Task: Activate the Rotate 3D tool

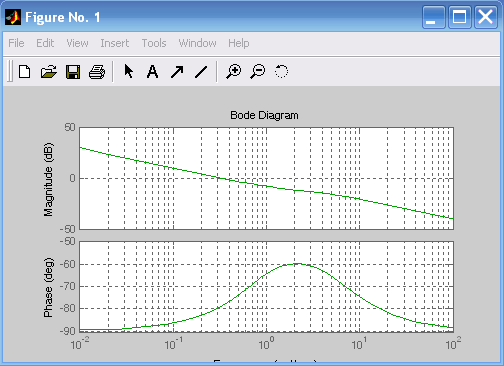Action: [x=281, y=71]
